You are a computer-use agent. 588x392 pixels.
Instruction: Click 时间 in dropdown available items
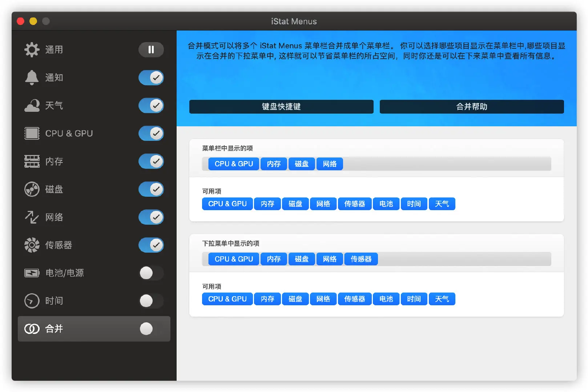(414, 299)
